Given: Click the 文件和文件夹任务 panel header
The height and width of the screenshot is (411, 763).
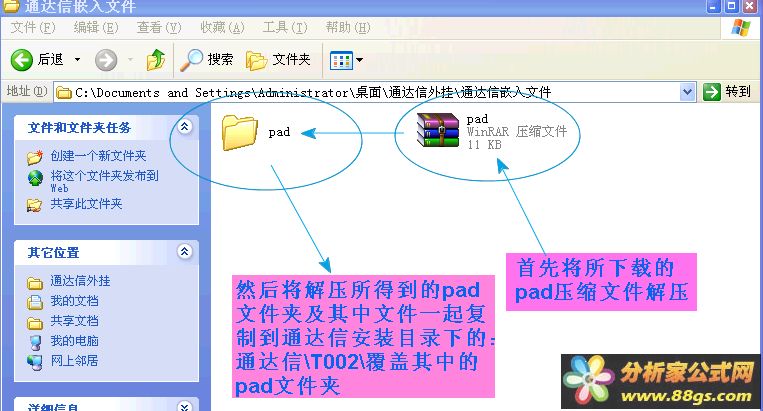Looking at the screenshot, I should pyautogui.click(x=107, y=127).
